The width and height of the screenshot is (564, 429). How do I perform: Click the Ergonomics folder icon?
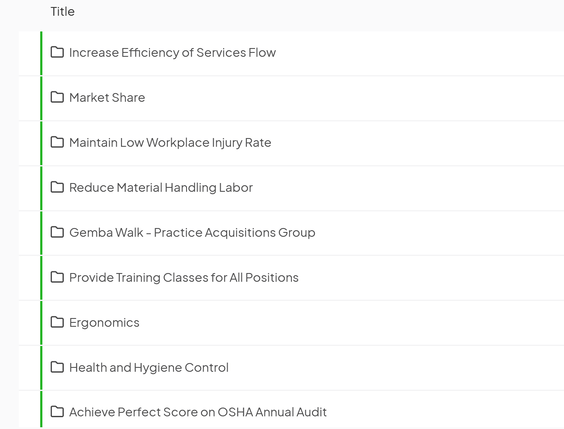pos(57,322)
